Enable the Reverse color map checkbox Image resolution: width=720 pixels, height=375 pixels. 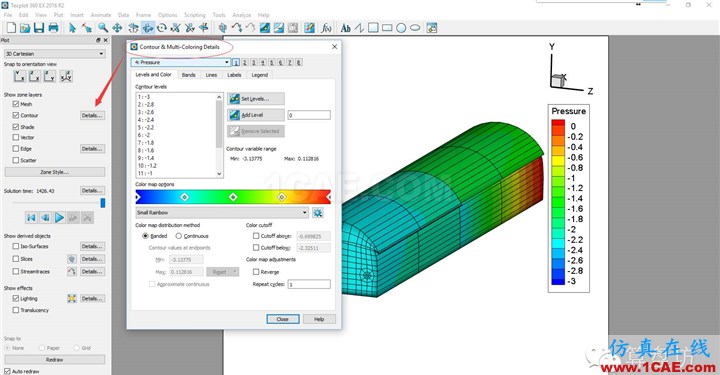point(256,272)
